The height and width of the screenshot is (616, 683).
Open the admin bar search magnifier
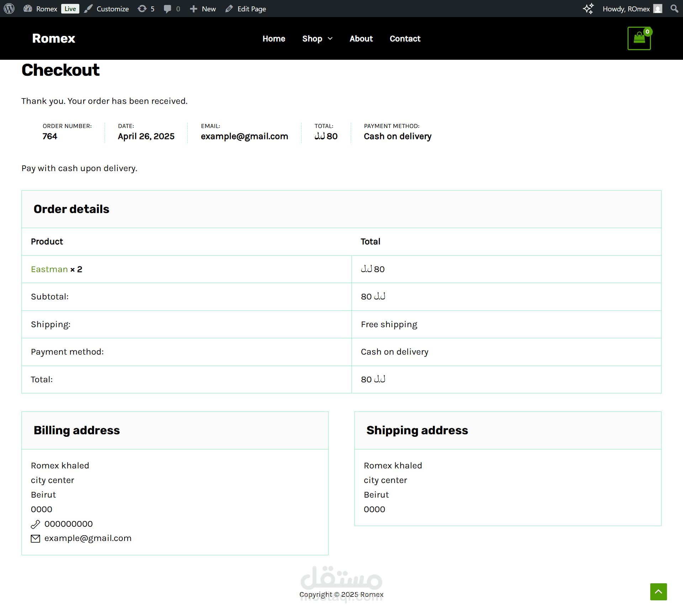point(674,9)
